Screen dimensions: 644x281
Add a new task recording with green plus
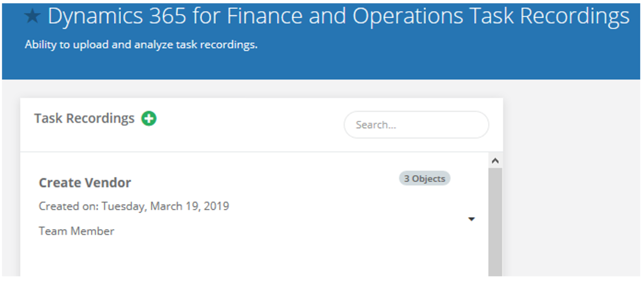tap(149, 119)
